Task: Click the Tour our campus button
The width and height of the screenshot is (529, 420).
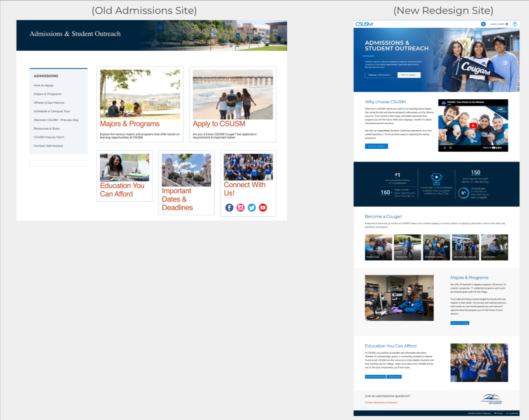Action: tap(376, 146)
